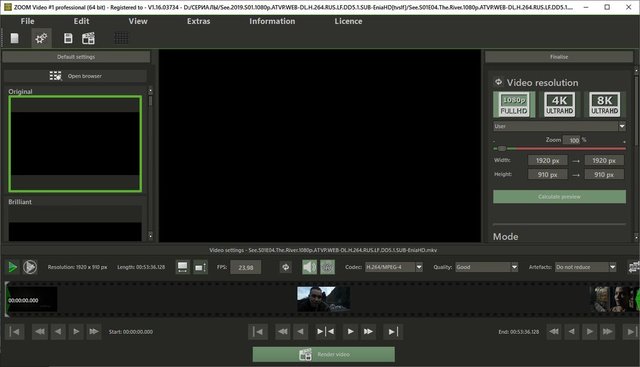
Task: Toggle the button right of the speaker
Action: click(x=327, y=267)
